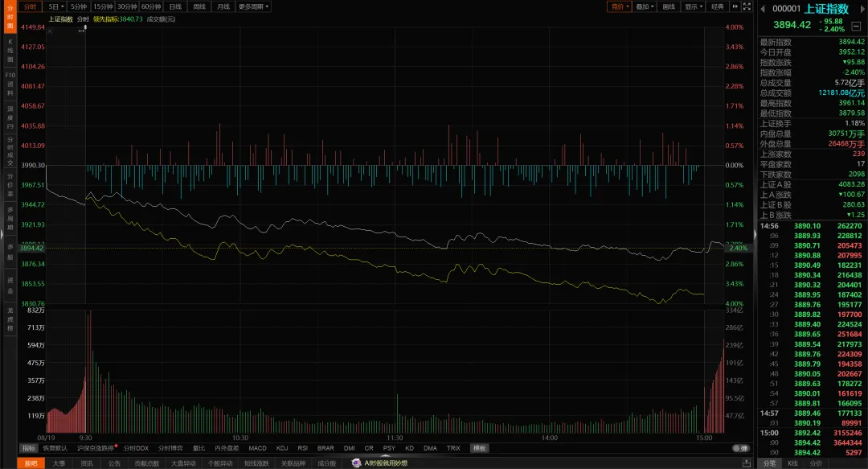Enable the DMI indicator
Viewport: 868px width, 469px height.
pyautogui.click(x=350, y=449)
